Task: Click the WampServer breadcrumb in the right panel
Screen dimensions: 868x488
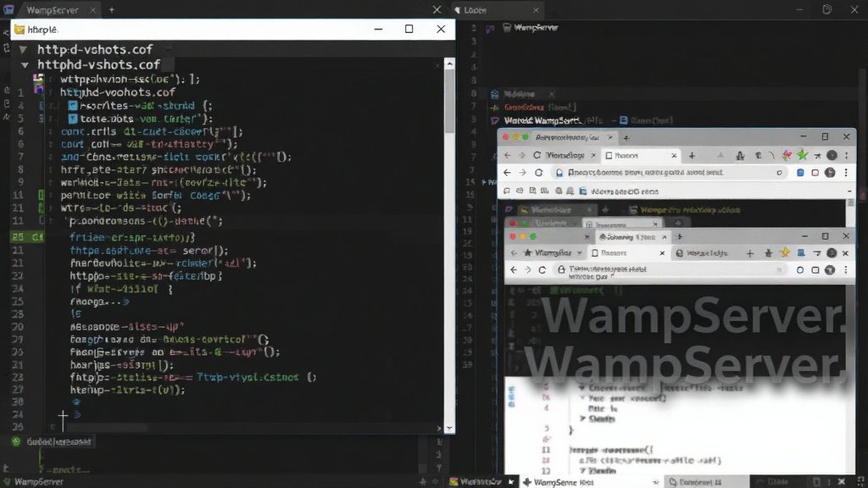Action: click(536, 27)
